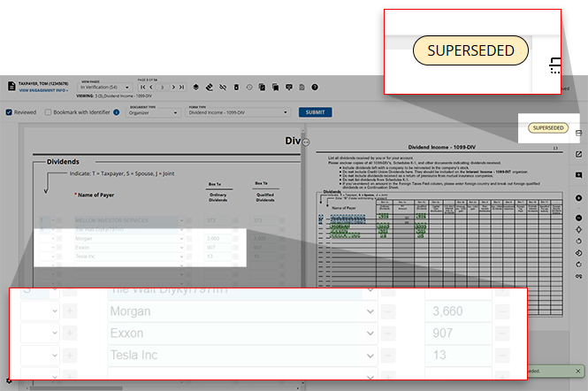The image size is (588, 391).
Task: Click the Qualified Dividends column header
Action: tap(265, 197)
